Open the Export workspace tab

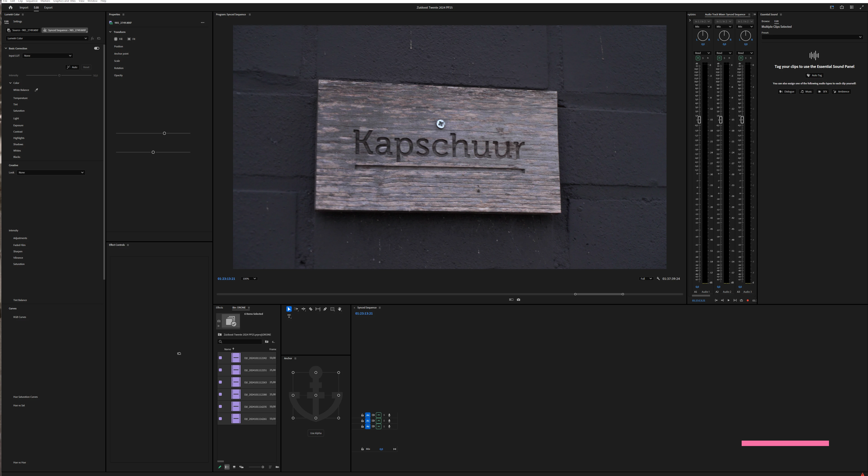tap(48, 7)
